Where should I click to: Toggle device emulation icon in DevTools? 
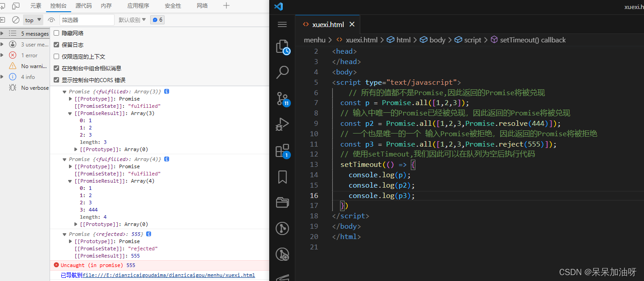(x=16, y=6)
